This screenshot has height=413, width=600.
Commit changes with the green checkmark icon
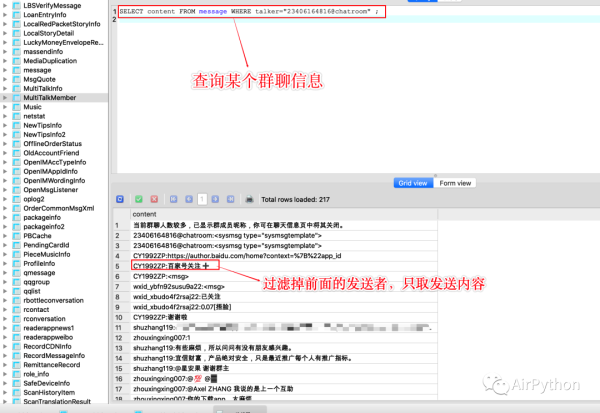139,199
